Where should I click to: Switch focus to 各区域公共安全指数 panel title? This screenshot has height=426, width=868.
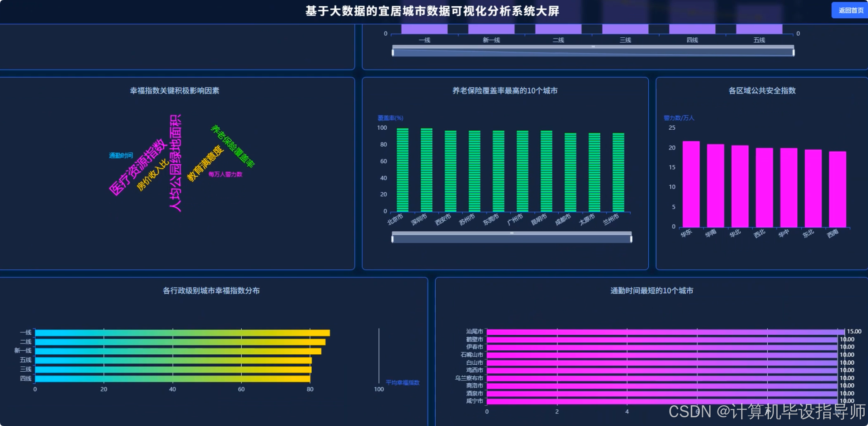click(x=761, y=90)
